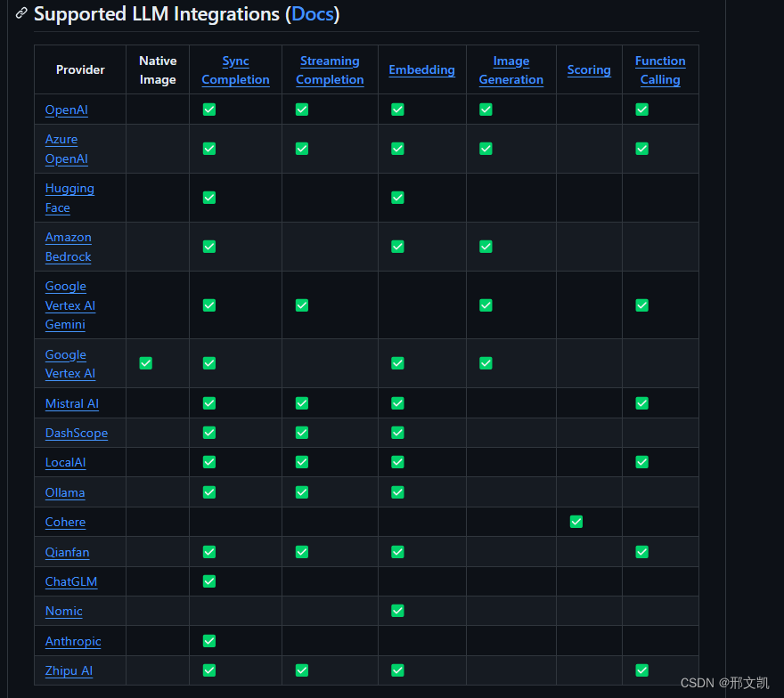784x698 pixels.
Task: Click the Amazon Bedrock Embedding checkmark
Action: click(x=397, y=247)
